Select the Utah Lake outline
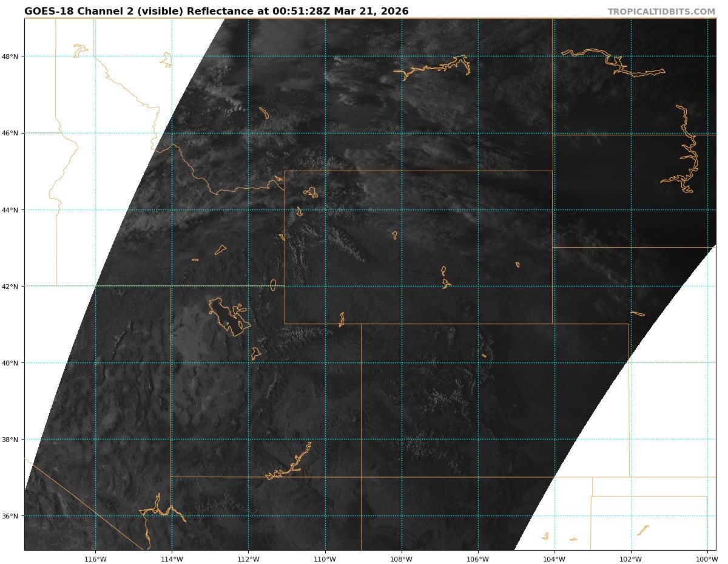 click(x=256, y=353)
